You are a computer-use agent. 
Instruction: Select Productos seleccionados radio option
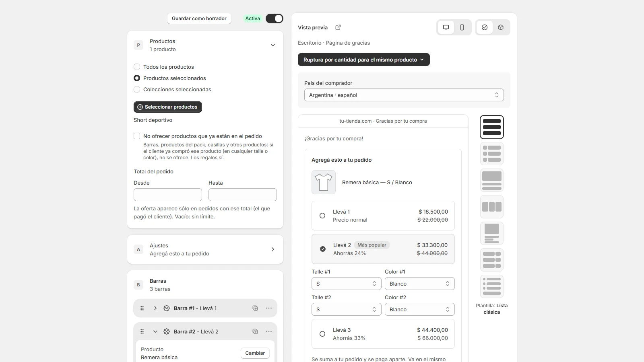point(137,78)
